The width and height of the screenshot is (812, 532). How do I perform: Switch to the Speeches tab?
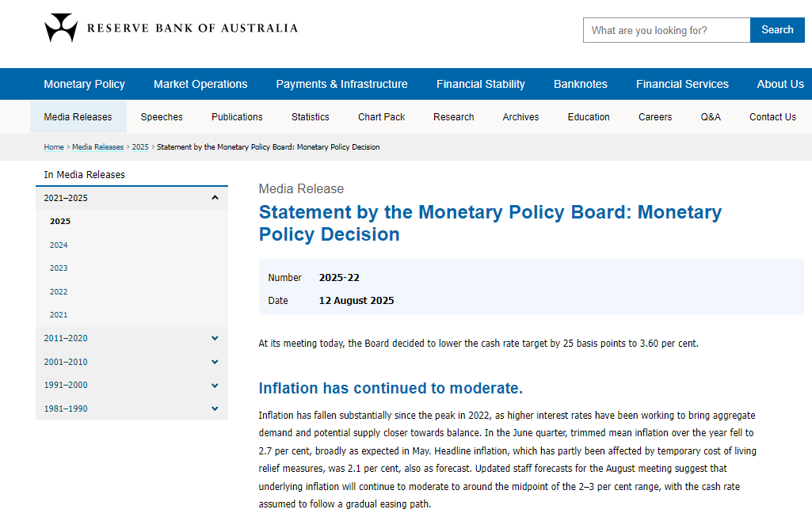162,117
